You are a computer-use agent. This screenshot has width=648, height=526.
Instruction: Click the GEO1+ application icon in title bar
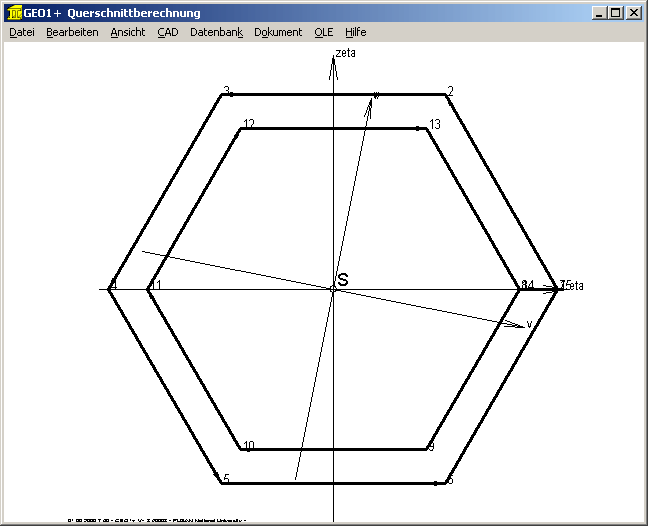[x=14, y=13]
